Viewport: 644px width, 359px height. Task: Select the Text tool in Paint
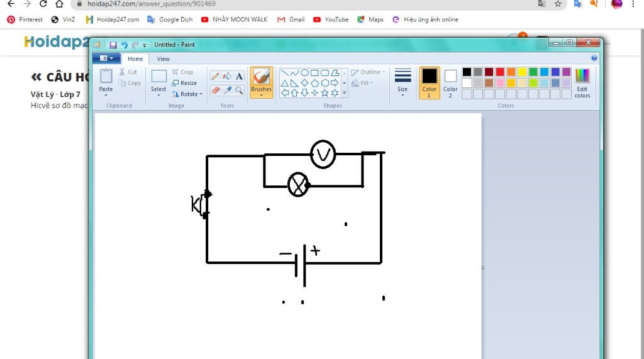(239, 76)
